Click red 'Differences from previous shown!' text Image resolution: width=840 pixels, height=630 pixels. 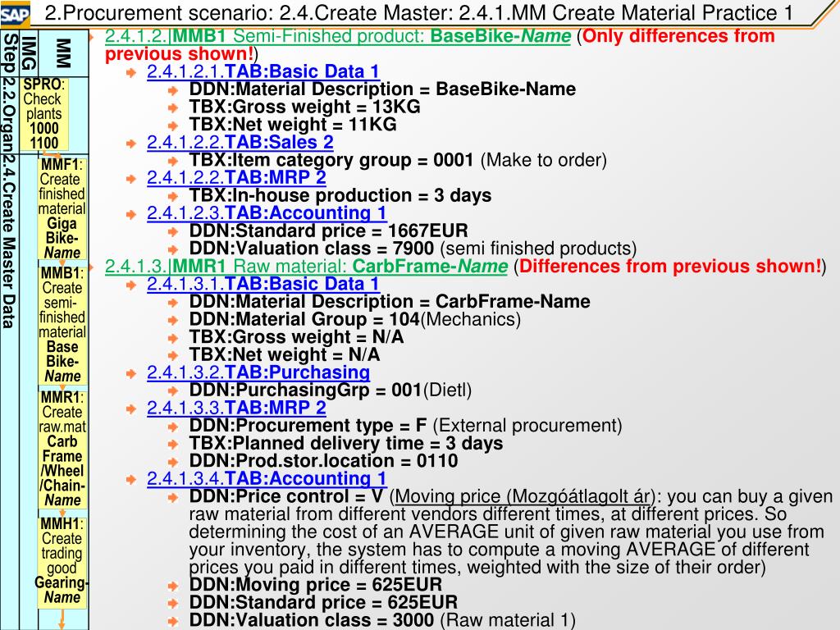(x=670, y=267)
